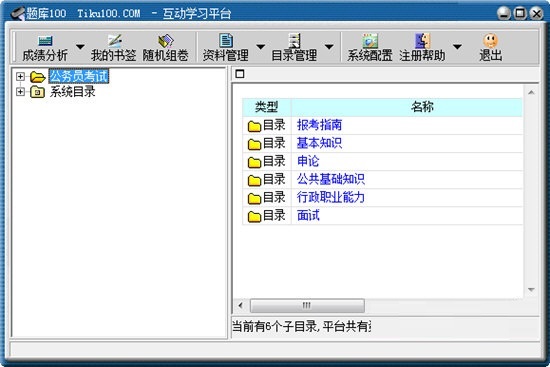Open the 成绩分析 score analysis tool
The height and width of the screenshot is (367, 550).
click(45, 48)
